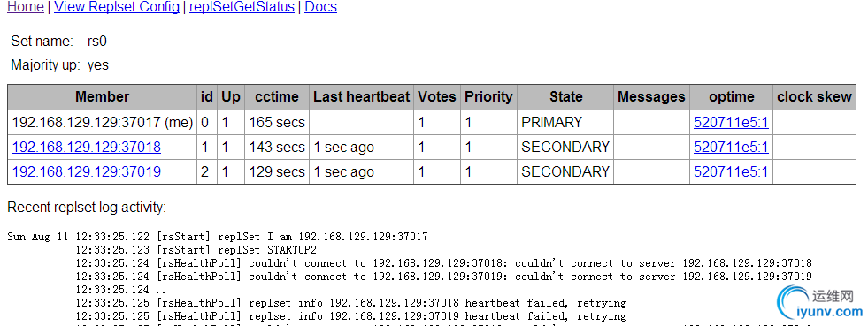Image resolution: width=868 pixels, height=326 pixels.
Task: Click the Member column header
Action: [103, 96]
